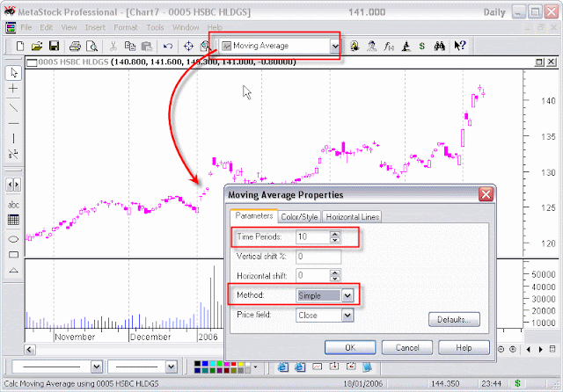This screenshot has height=392, width=563.
Task: Select the arrow pointer tool in left toolbar
Action: coord(14,73)
